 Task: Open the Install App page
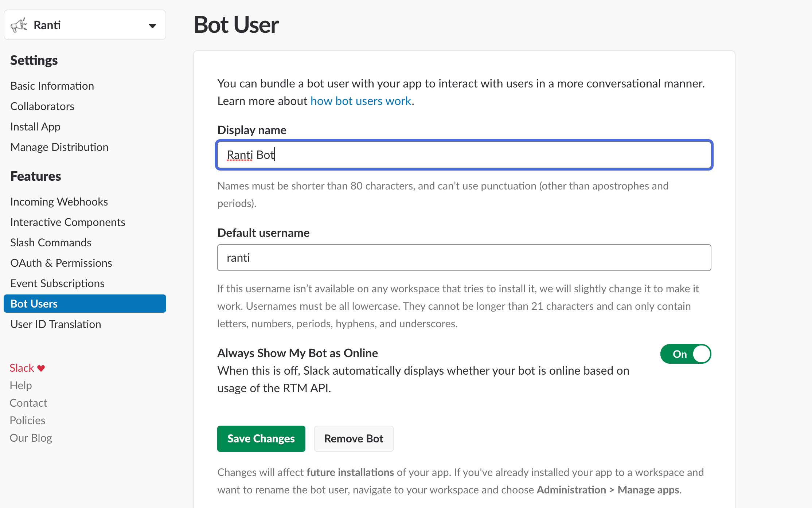coord(35,126)
